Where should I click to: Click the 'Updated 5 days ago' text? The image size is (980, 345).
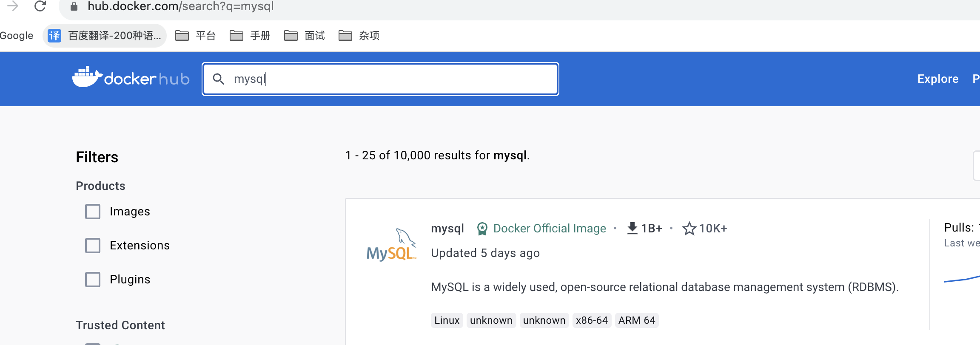[485, 253]
